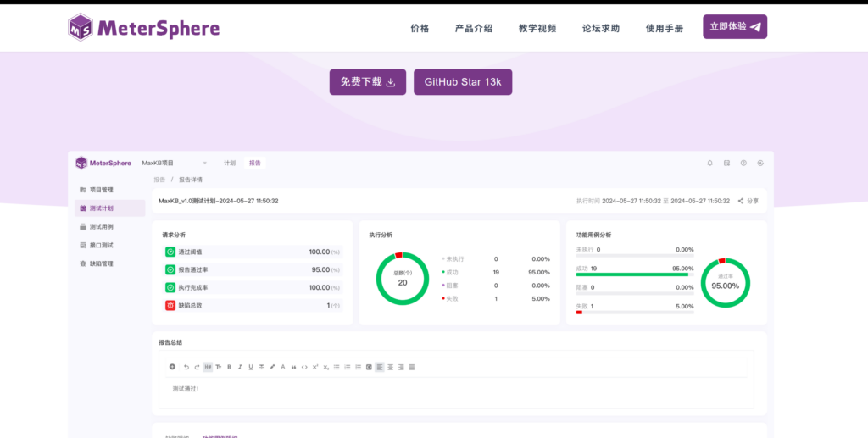Open the 论坛求助 page
The image size is (868, 438).
point(601,28)
